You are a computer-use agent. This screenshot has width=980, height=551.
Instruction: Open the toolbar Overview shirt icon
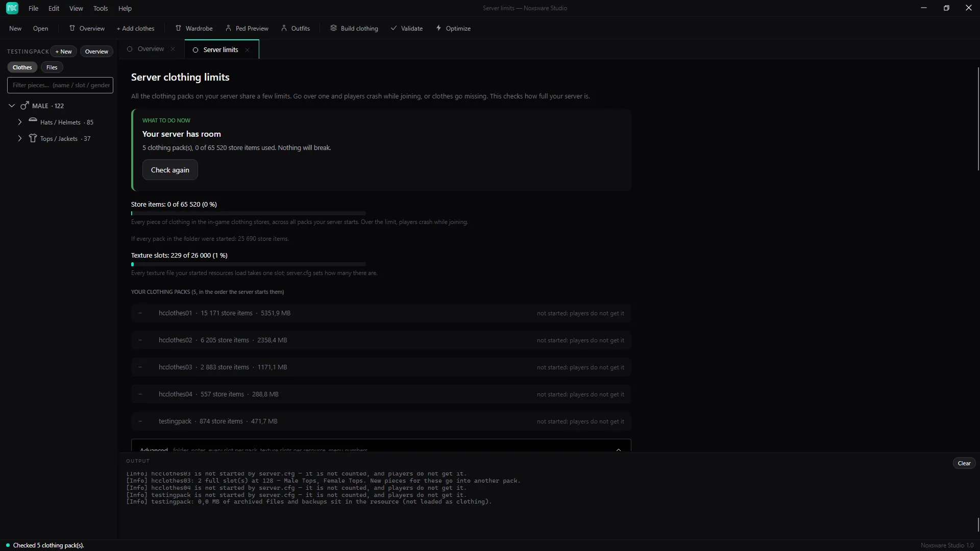pos(72,28)
